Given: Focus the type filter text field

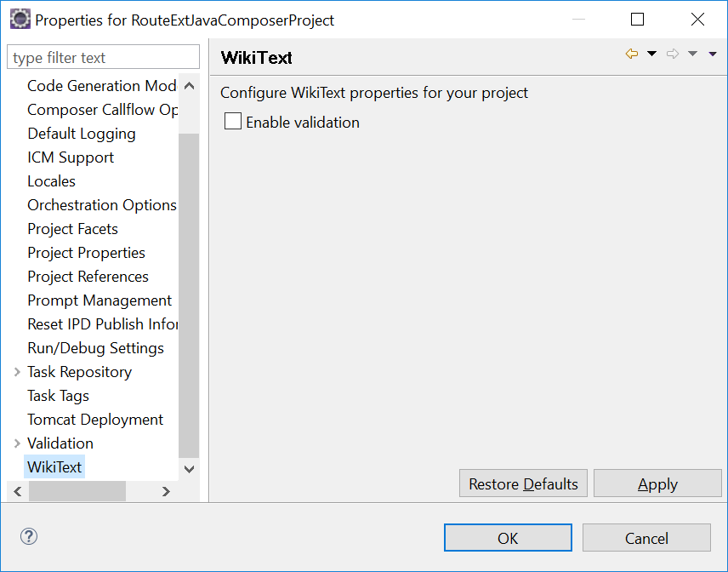Looking at the screenshot, I should 103,57.
